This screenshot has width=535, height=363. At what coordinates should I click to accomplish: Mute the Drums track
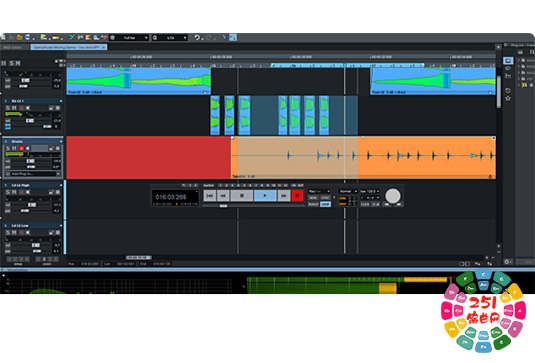coord(14,148)
